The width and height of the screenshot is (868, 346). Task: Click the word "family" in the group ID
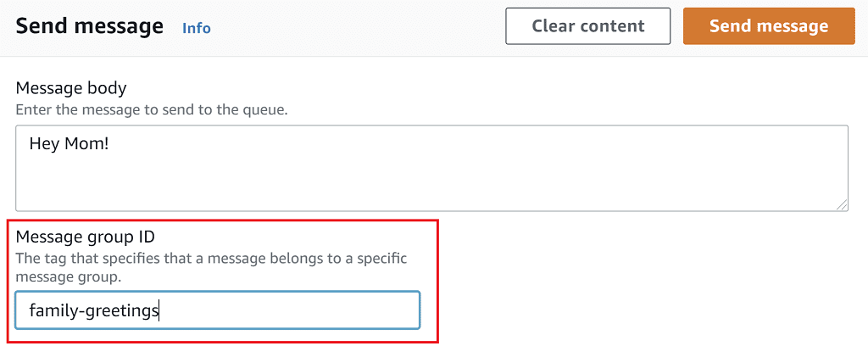point(50,311)
